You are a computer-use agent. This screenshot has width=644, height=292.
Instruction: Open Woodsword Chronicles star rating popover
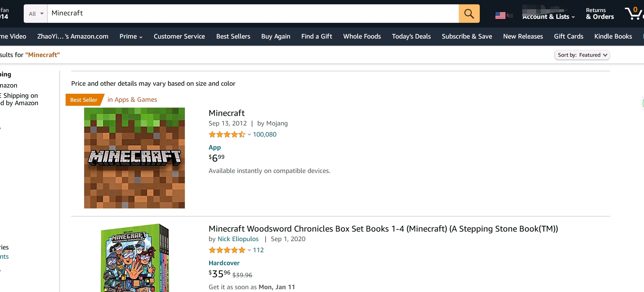click(x=230, y=250)
